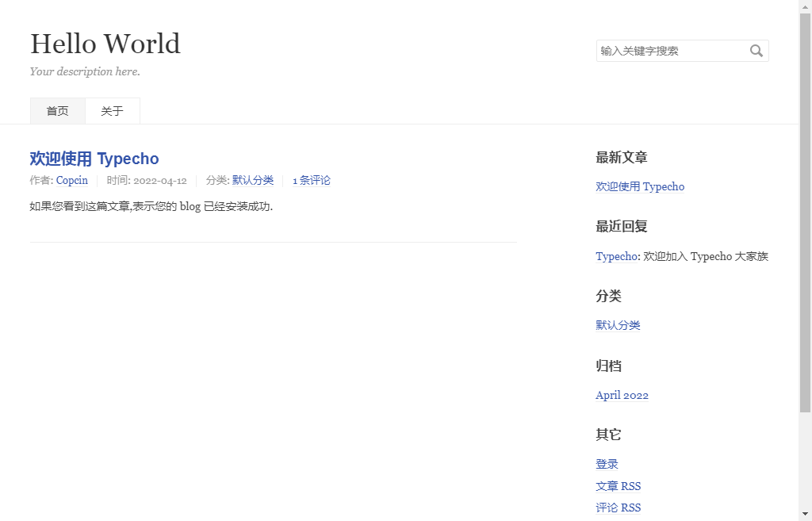Click the 其它 sidebar heading

[608, 435]
